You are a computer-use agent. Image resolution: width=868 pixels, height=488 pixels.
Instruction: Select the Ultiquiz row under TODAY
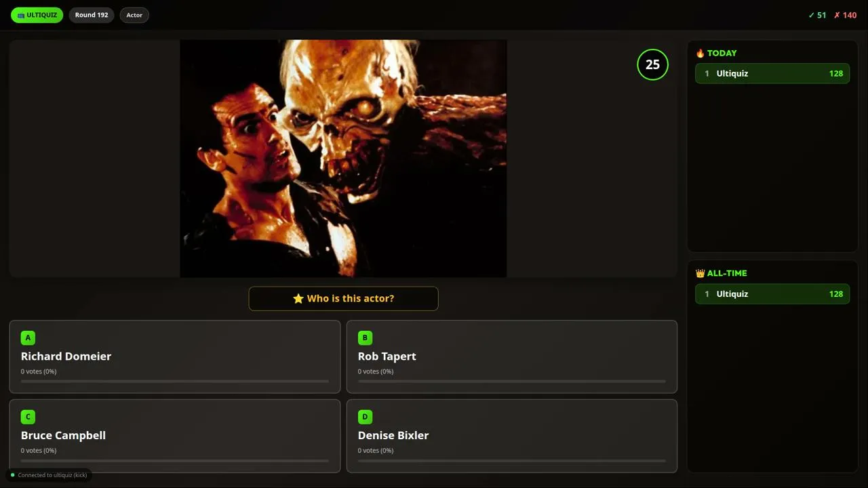772,73
